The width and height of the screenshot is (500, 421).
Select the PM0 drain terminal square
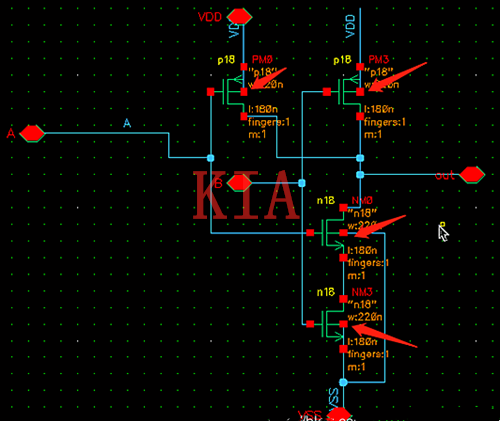[x=244, y=116]
